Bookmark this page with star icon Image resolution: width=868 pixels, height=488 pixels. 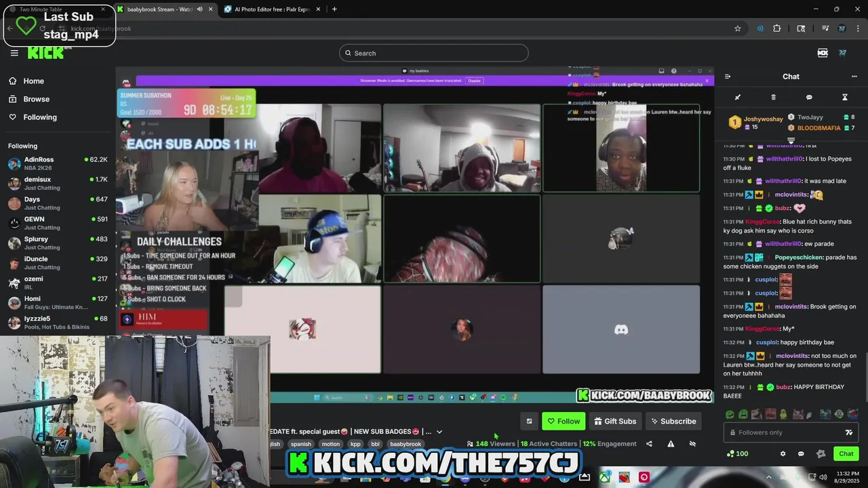click(738, 28)
